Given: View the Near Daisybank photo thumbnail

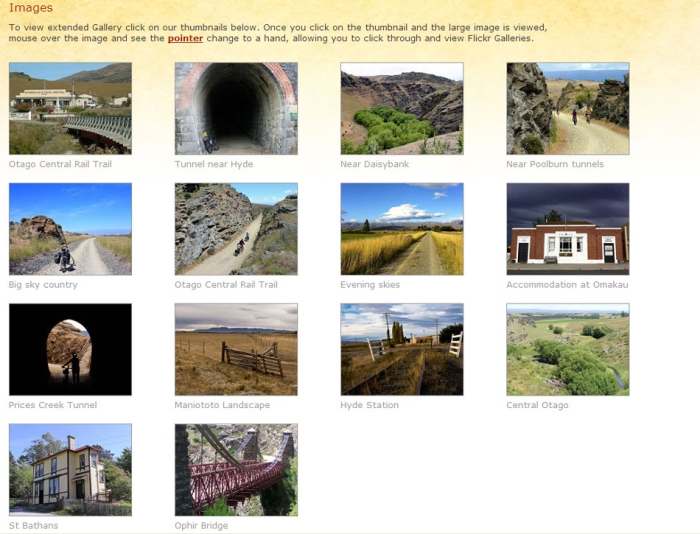Looking at the screenshot, I should [402, 108].
